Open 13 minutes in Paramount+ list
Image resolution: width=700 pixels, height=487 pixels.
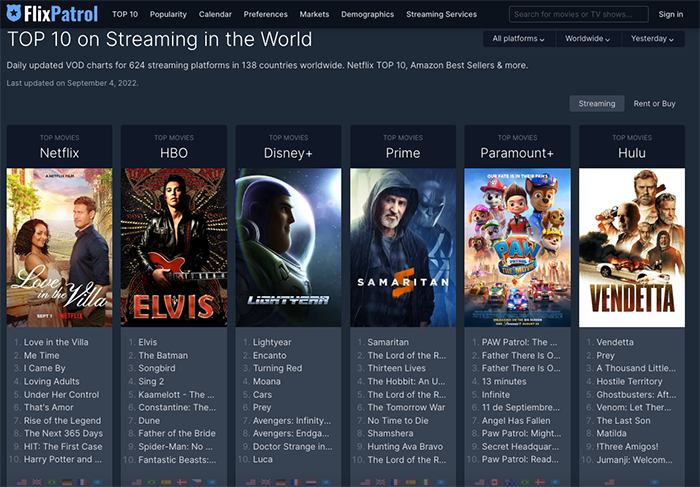(x=504, y=382)
